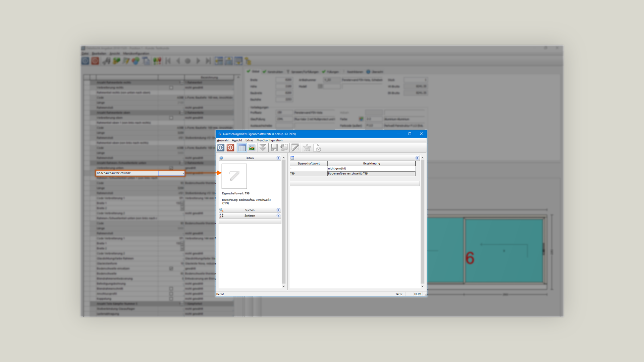Click the '14:19' status bar entry
The height and width of the screenshot is (362, 644).
click(x=399, y=294)
